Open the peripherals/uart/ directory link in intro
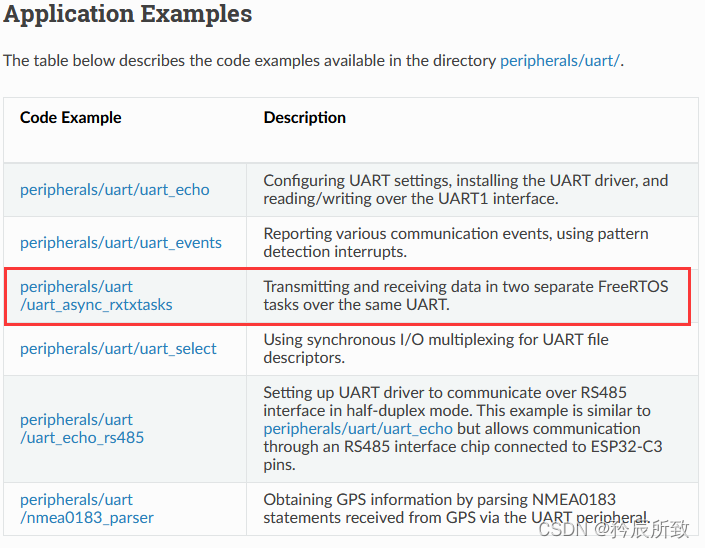The height and width of the screenshot is (548, 705). [x=560, y=60]
